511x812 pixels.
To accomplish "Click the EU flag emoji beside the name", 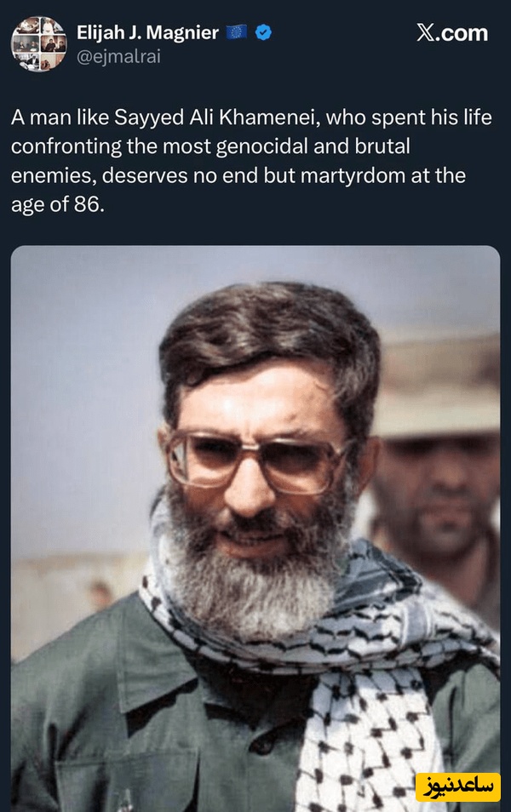I will click(236, 32).
